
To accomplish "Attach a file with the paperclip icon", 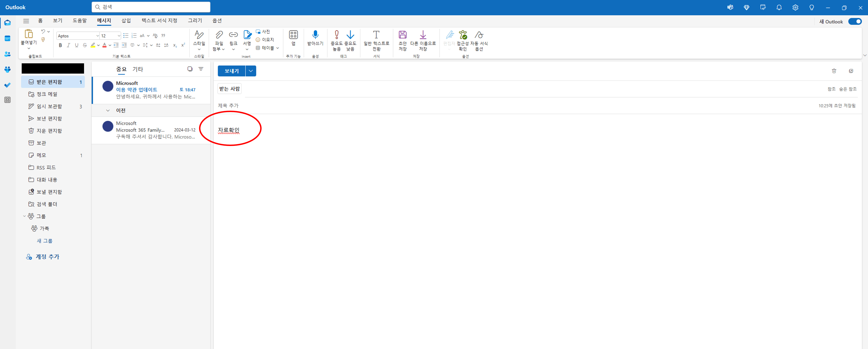I will [219, 35].
